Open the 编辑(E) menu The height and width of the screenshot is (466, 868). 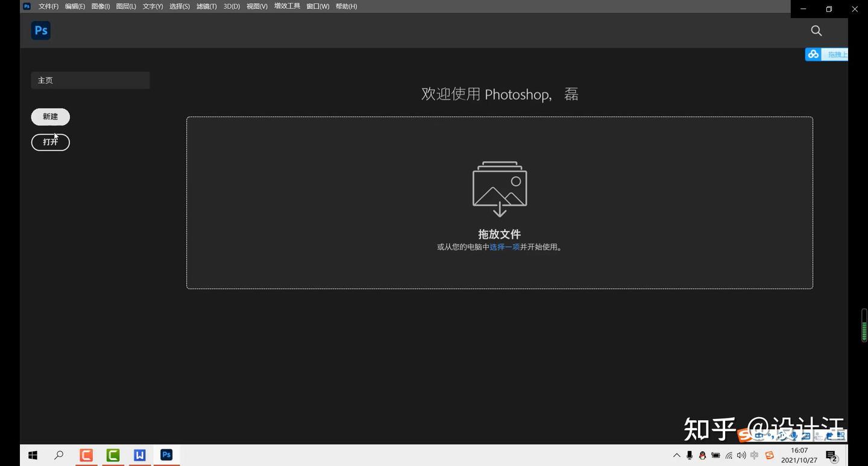(75, 6)
